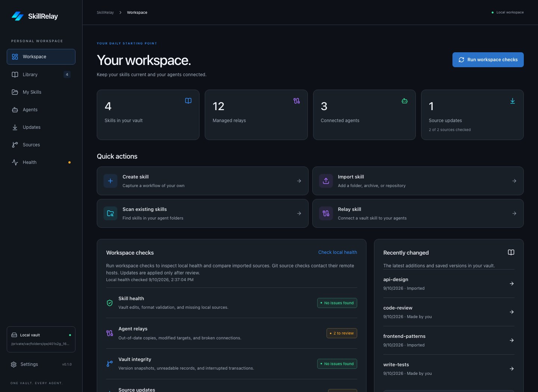
Task: Navigate to My Skills
Action: tap(41, 92)
